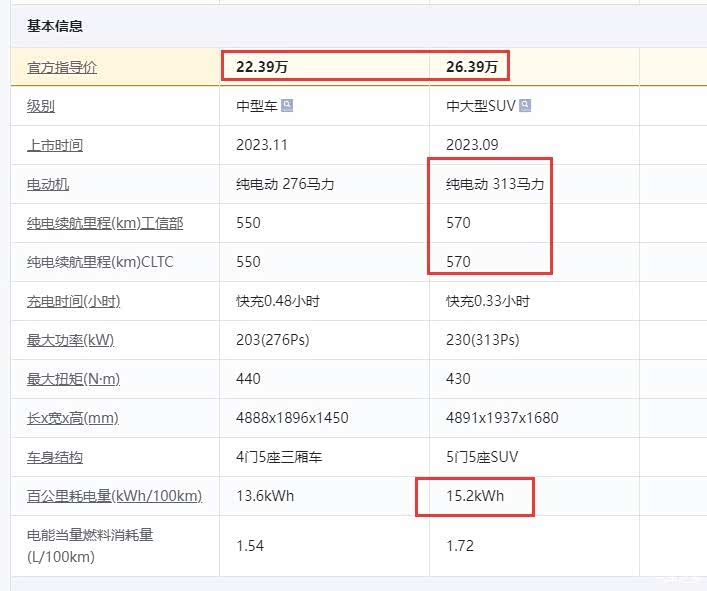Click 百公里耗电量(kWh/100km) label link

pos(114,496)
